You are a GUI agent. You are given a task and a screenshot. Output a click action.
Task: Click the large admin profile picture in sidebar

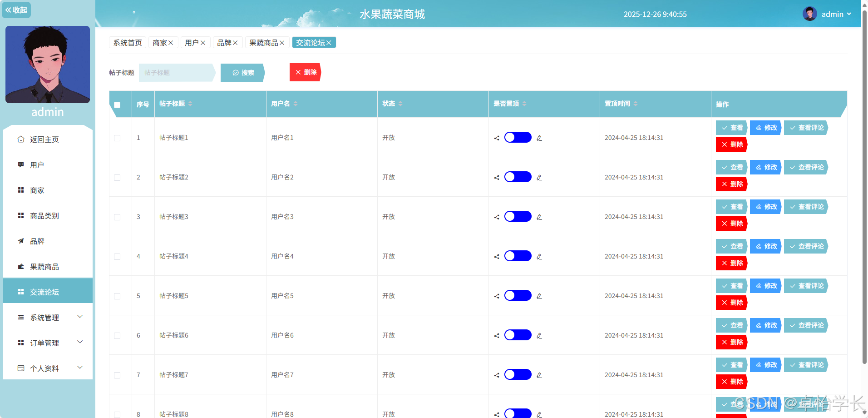pos(48,65)
